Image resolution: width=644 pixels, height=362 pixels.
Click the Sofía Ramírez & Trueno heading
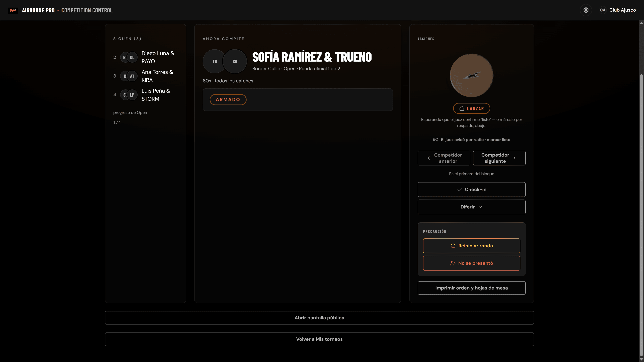(x=312, y=57)
